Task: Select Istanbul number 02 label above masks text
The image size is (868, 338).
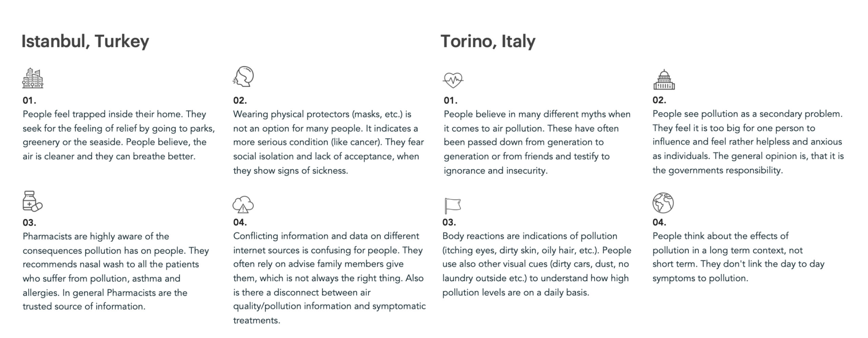Action: 240,101
